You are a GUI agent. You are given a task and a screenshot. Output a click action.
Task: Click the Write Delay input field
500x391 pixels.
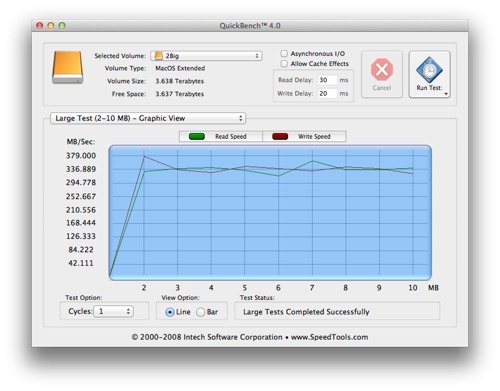[327, 93]
